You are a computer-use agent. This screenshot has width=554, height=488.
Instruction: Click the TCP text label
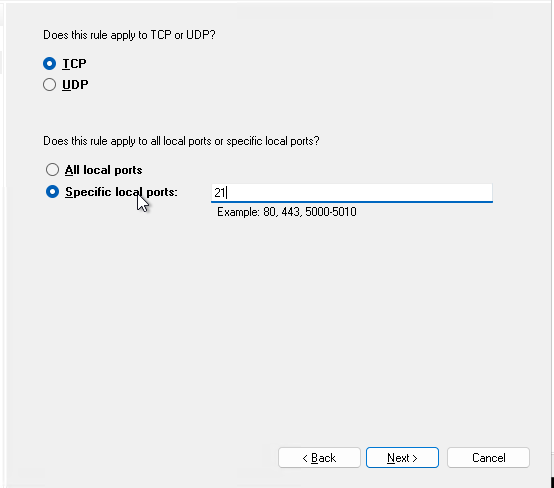pyautogui.click(x=74, y=64)
